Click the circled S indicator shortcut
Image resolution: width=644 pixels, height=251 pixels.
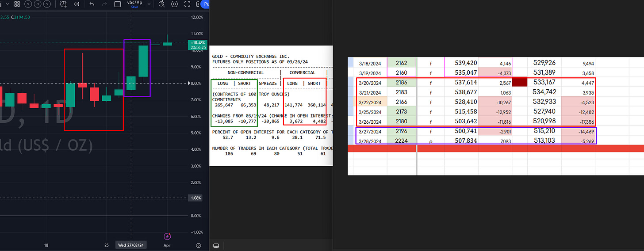click(x=48, y=4)
